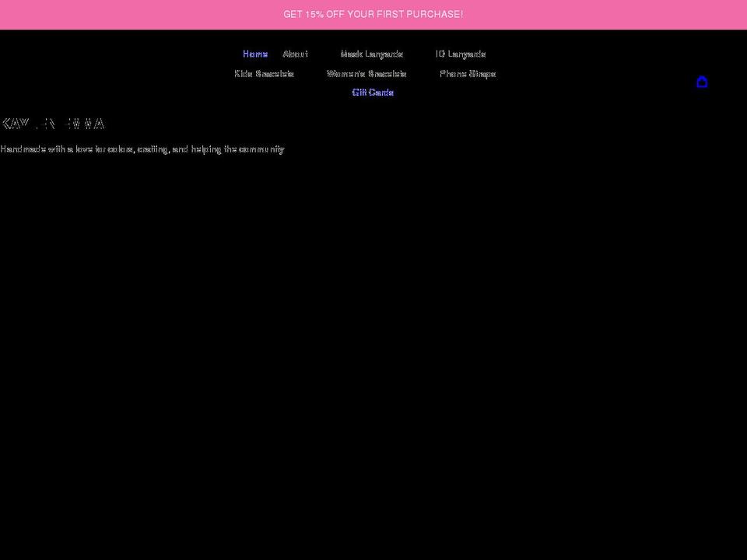This screenshot has width=747, height=560.
Task: Browse the Kids Bracelets category
Action: pos(265,73)
